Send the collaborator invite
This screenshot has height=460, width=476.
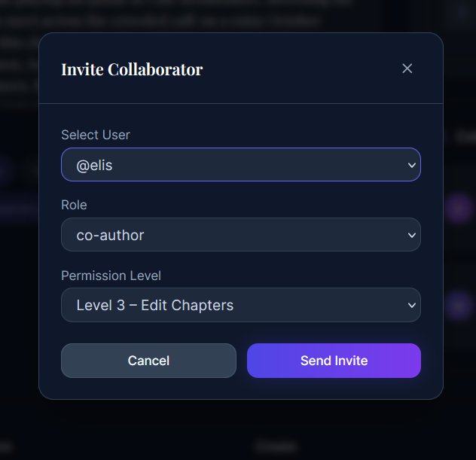coord(334,361)
